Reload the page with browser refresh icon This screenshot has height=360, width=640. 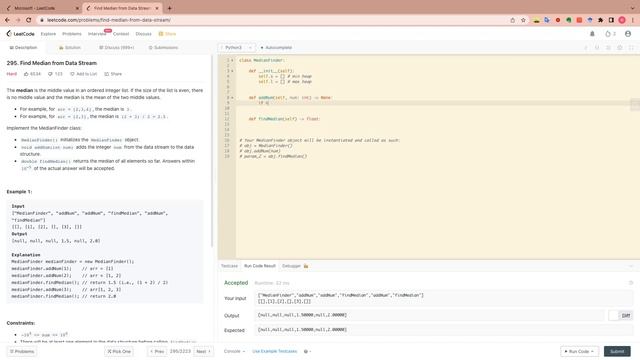tap(29, 20)
